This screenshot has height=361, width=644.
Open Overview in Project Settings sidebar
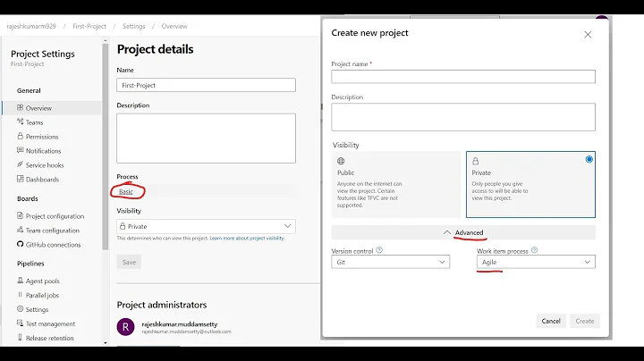point(38,108)
